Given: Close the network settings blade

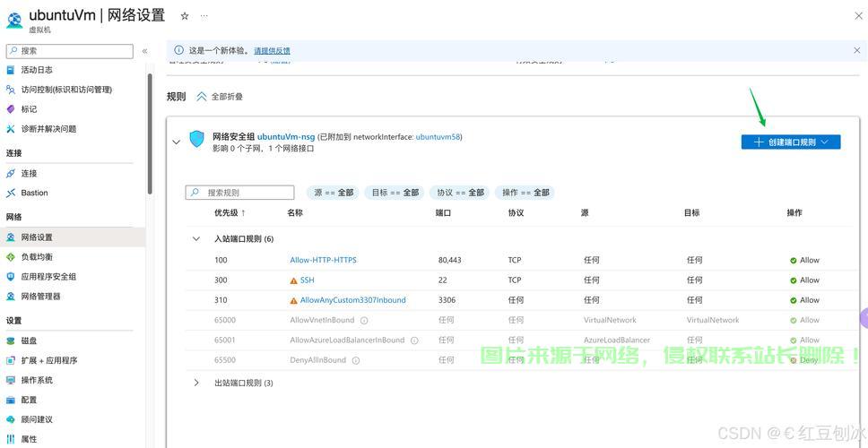Looking at the screenshot, I should tap(859, 16).
